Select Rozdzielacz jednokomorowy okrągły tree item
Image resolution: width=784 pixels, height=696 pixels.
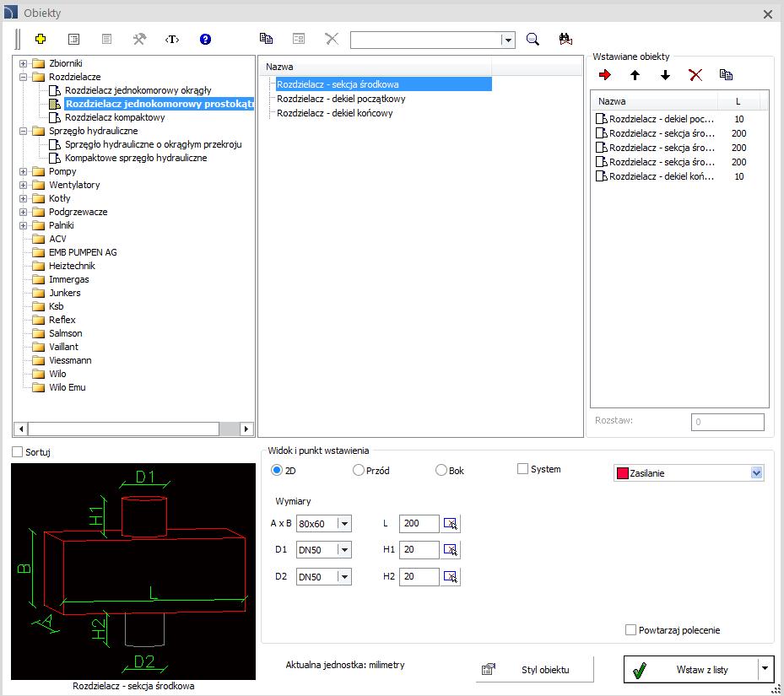click(138, 90)
